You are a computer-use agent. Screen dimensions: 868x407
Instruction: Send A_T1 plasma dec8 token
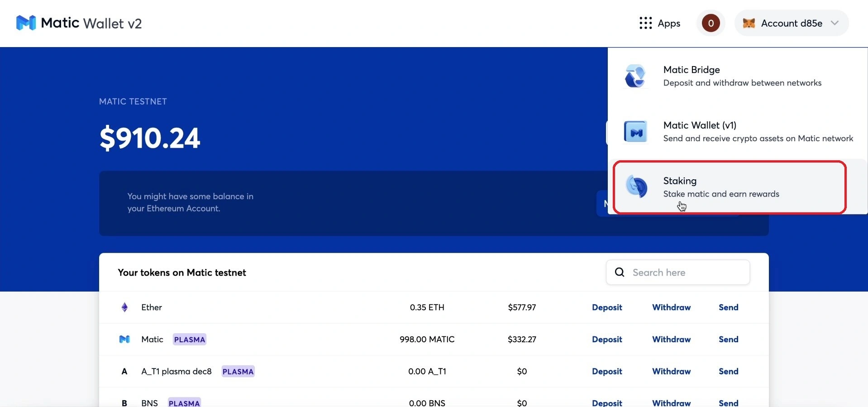(x=728, y=371)
